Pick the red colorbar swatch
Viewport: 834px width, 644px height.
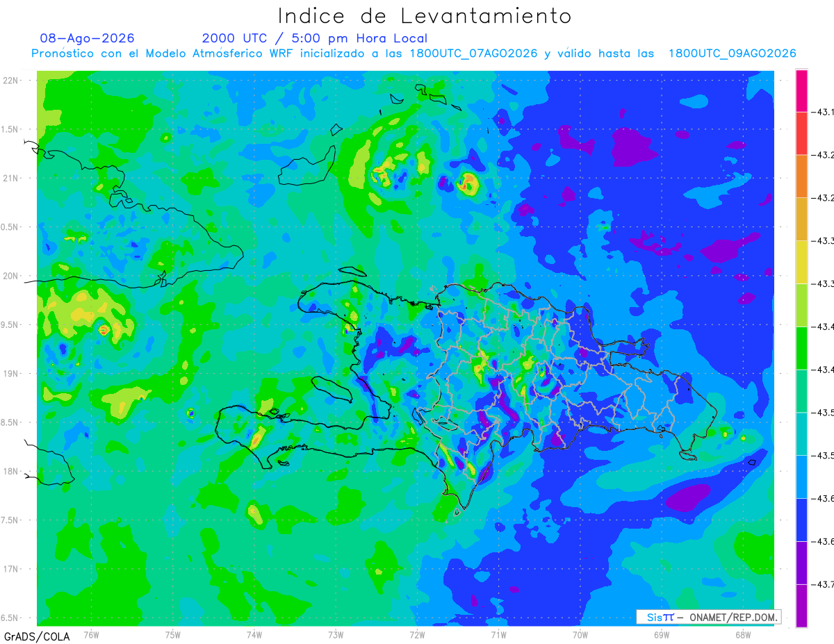(x=801, y=133)
